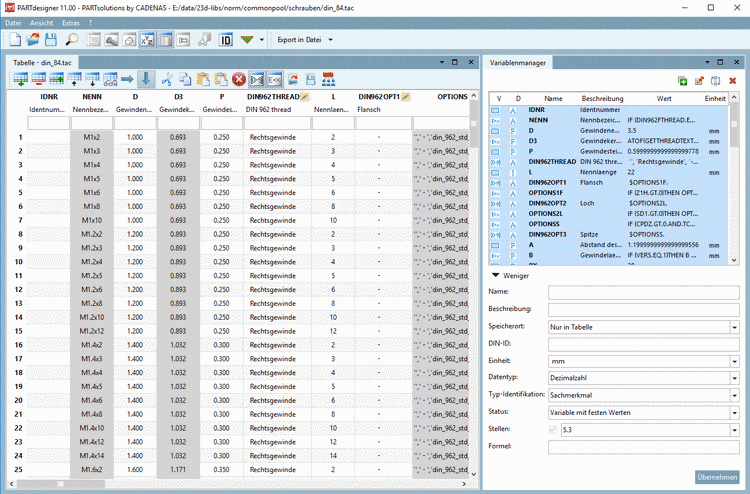Screen dimensions: 750x494
Task: Click the blue down arrow icon in the table toolbar
Action: pos(147,78)
